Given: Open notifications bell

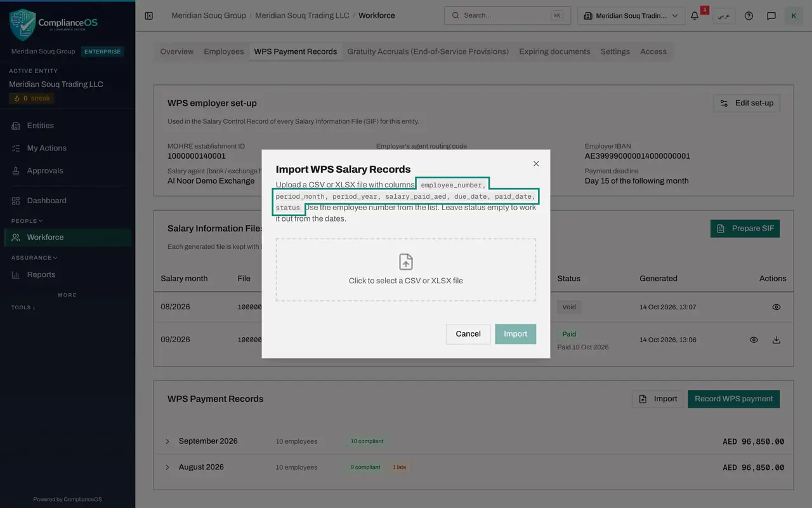Looking at the screenshot, I should [x=695, y=16].
